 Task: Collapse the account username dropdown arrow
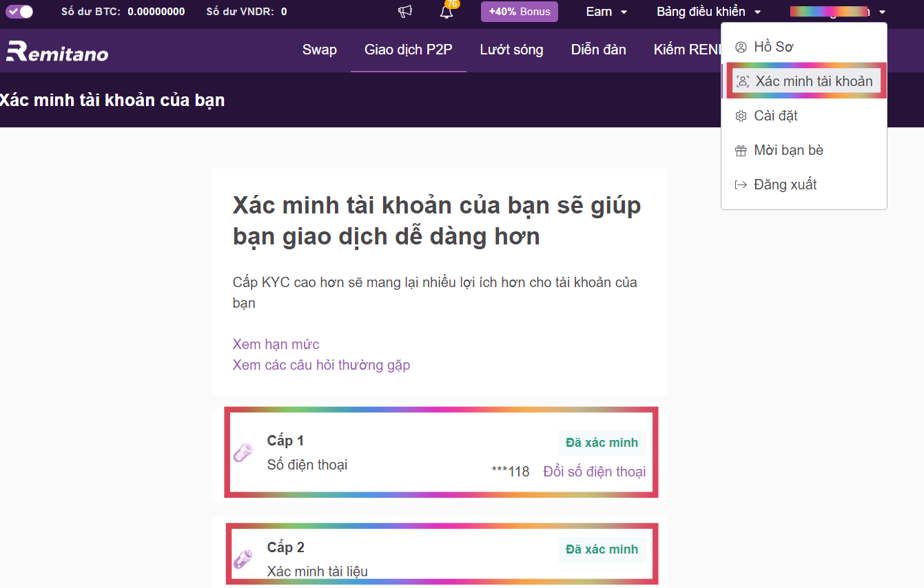882,12
